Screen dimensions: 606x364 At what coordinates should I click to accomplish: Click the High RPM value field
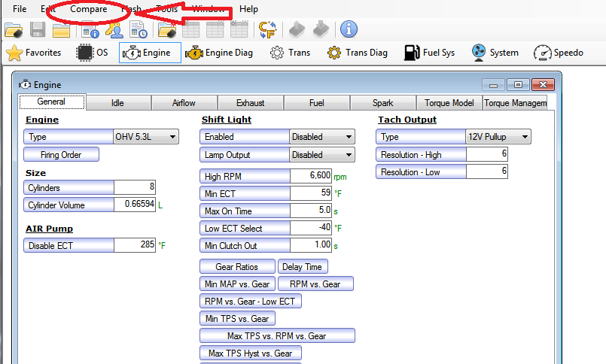click(x=311, y=176)
